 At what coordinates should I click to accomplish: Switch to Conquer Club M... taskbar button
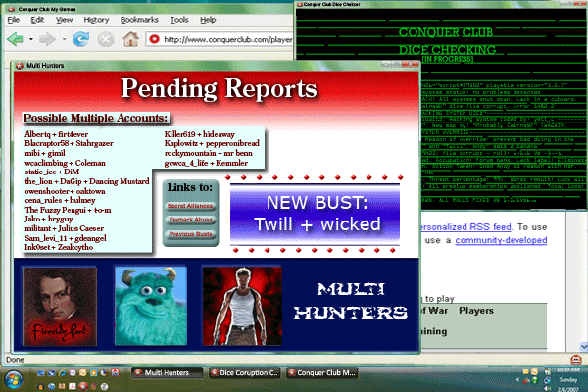click(322, 372)
